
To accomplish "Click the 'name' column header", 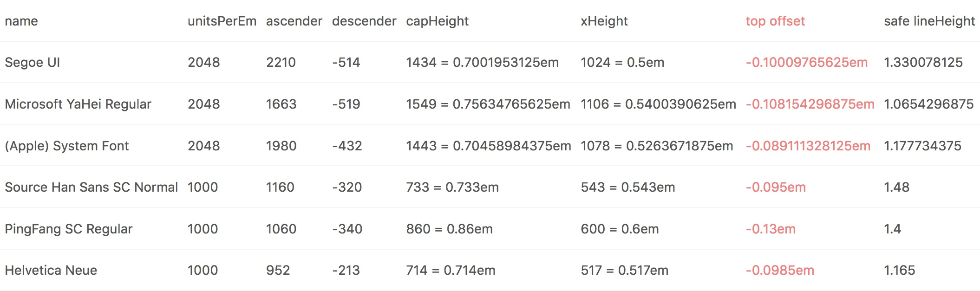I will 21,21.
